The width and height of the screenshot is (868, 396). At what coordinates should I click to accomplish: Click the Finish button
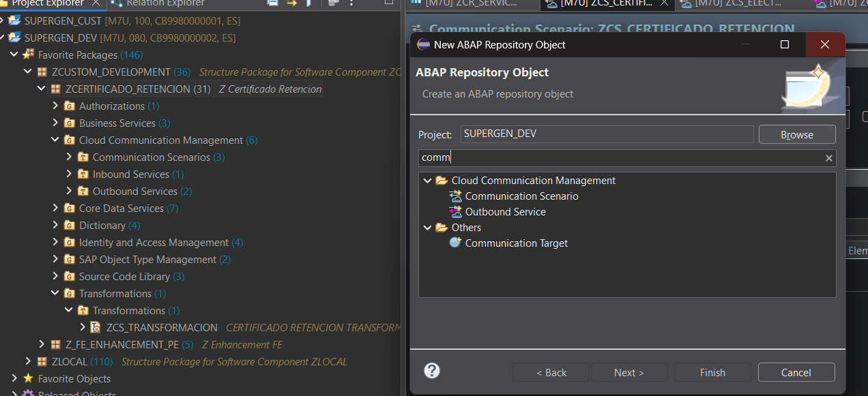712,371
